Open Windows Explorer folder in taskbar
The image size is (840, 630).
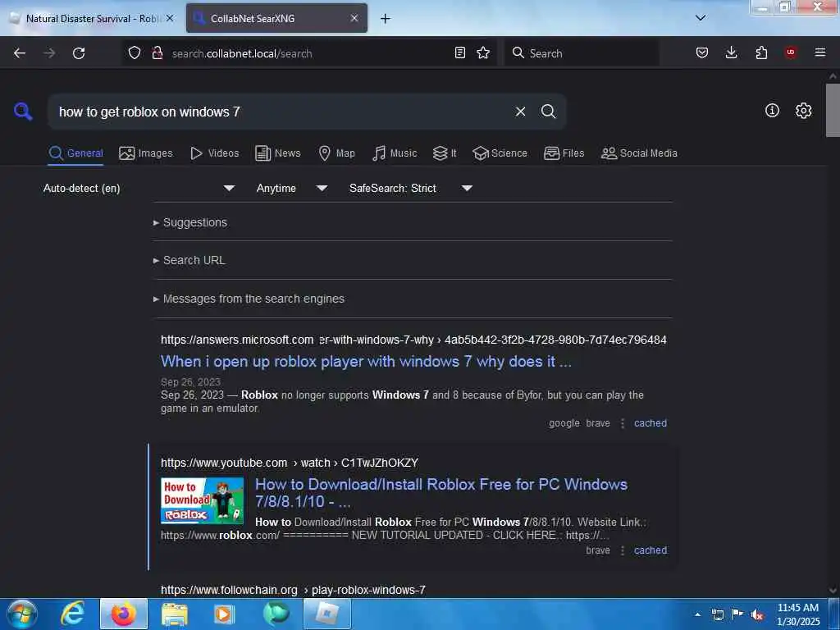(175, 614)
